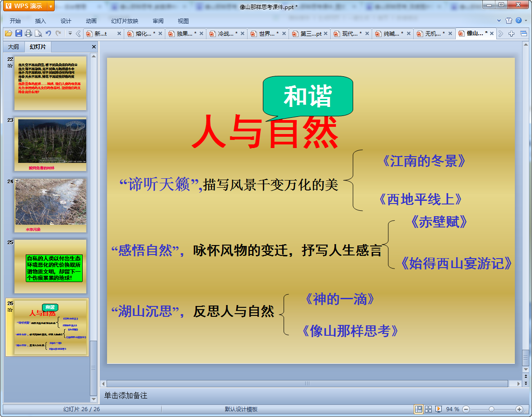Click the zoom in plus button
Screen dimensions: 532x417
click(519, 409)
